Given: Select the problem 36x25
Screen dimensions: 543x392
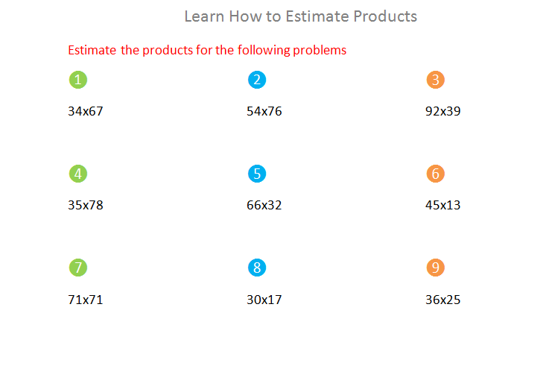Looking at the screenshot, I should pyautogui.click(x=443, y=300).
